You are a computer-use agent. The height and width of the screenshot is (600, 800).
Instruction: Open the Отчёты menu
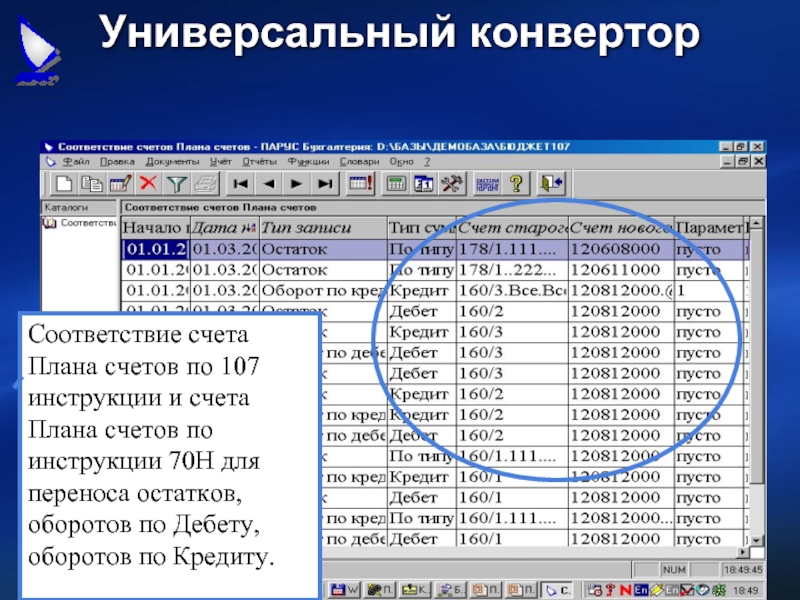(x=259, y=162)
